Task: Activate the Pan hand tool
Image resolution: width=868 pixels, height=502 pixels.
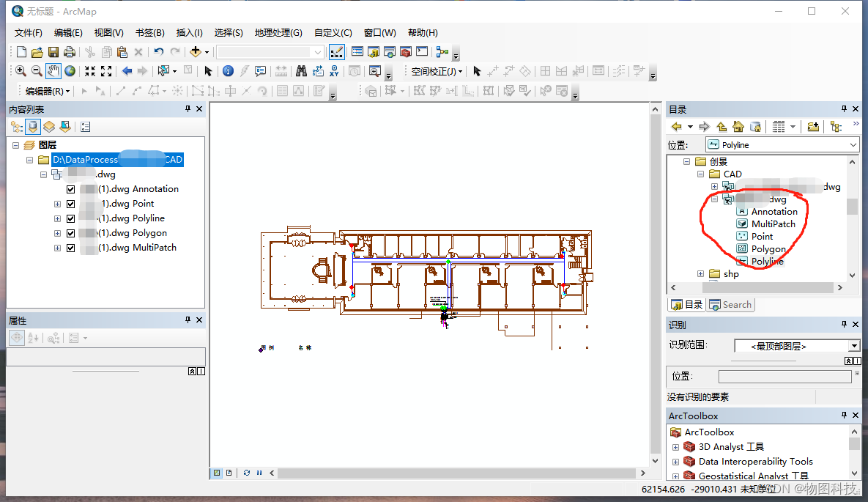Action: pos(53,71)
